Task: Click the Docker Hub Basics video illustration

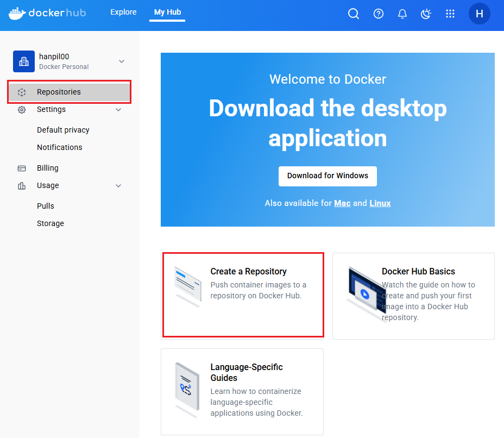Action: coord(367,293)
